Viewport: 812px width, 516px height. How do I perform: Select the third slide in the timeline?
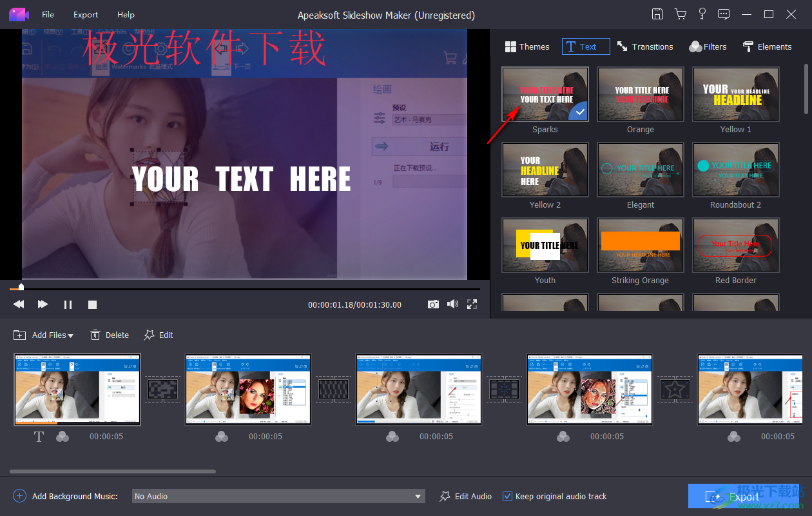click(x=419, y=389)
